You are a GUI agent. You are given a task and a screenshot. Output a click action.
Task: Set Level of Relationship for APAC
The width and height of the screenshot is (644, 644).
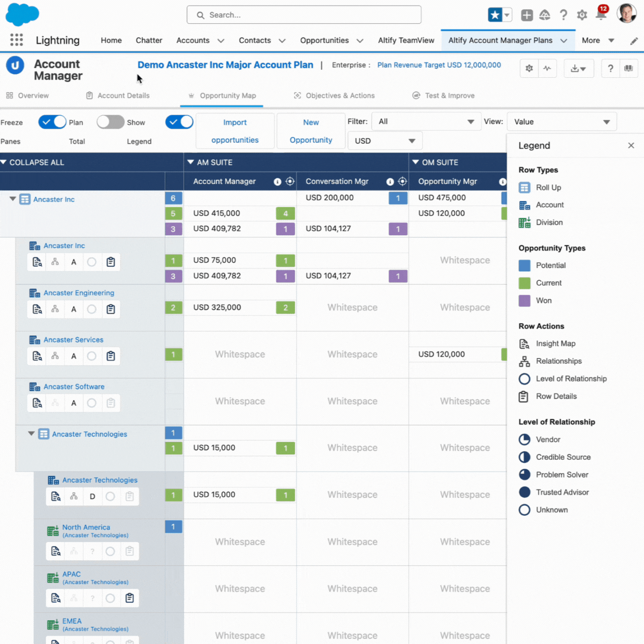pyautogui.click(x=110, y=598)
